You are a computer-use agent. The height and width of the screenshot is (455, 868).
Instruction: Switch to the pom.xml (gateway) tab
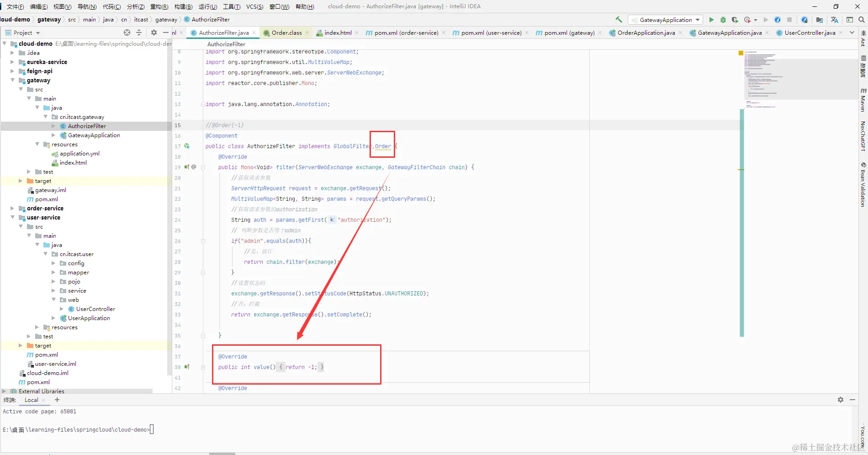(569, 32)
